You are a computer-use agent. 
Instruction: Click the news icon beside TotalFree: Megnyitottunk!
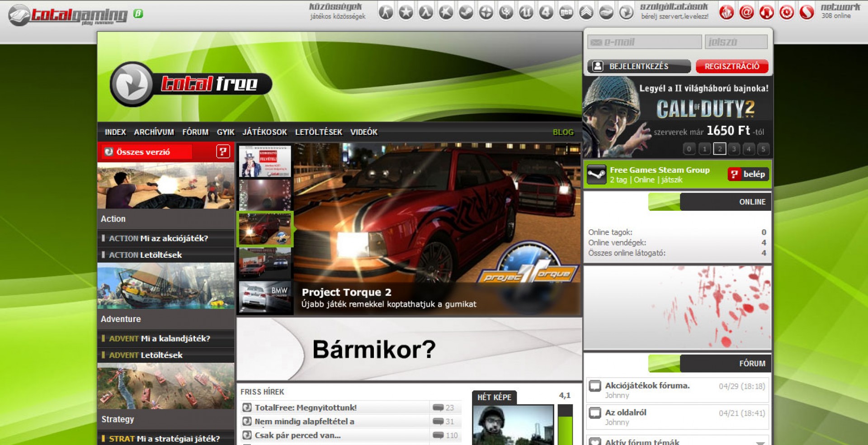pyautogui.click(x=247, y=407)
